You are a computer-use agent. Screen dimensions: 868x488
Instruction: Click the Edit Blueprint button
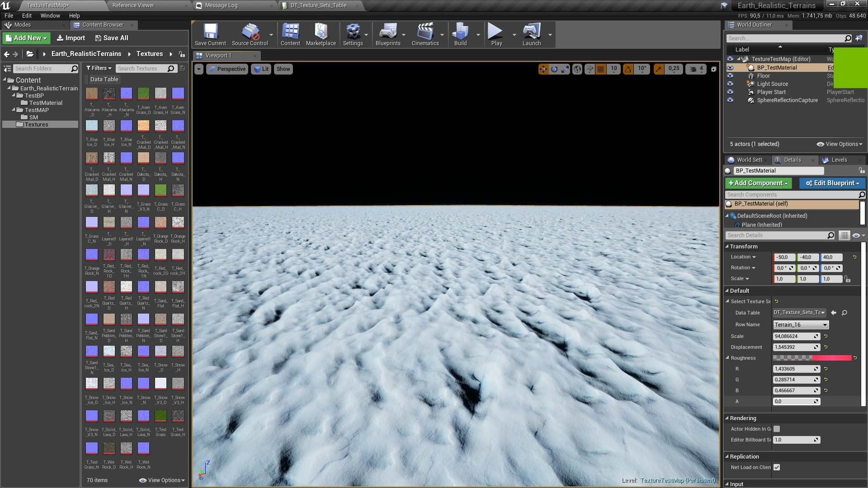832,183
